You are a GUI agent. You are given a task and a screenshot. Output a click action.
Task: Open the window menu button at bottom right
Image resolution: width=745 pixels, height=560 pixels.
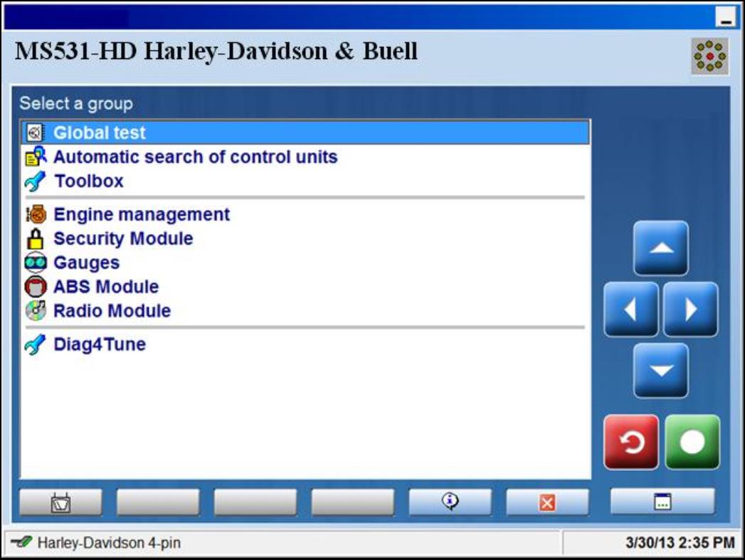(x=662, y=502)
